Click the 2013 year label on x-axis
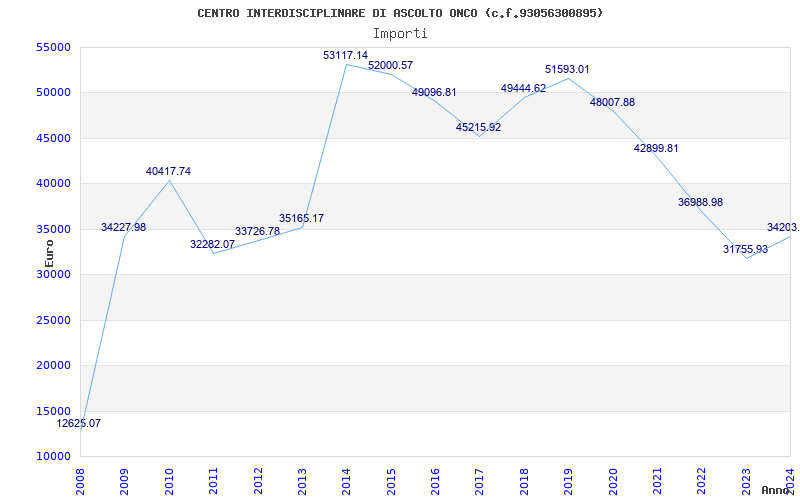Viewport: 800px width, 500px height. (302, 481)
